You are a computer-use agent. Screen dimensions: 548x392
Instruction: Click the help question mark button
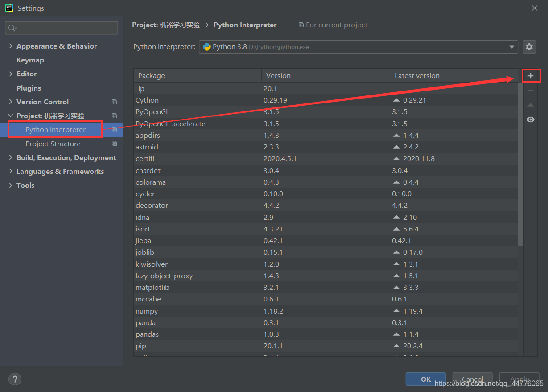point(15,380)
